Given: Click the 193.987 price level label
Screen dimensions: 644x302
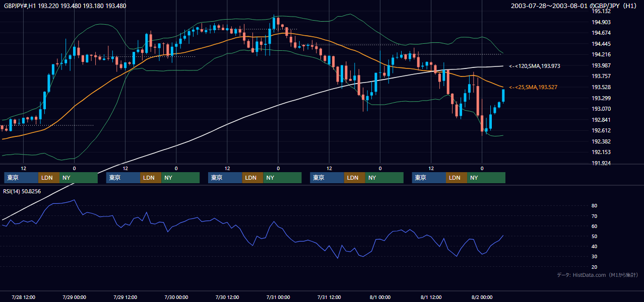Looking at the screenshot, I should [601, 65].
